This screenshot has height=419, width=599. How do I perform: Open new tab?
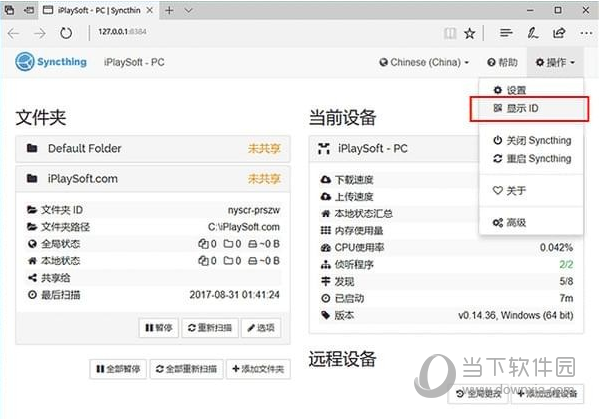[x=169, y=10]
